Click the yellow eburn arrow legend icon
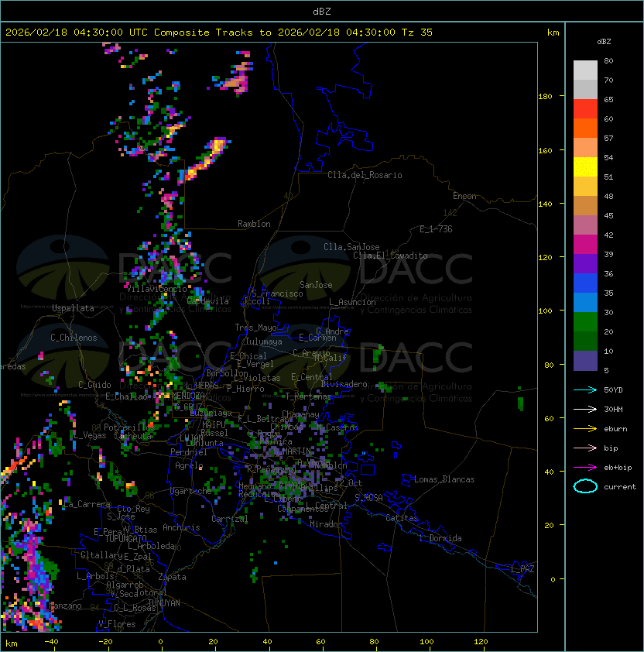 coord(585,429)
